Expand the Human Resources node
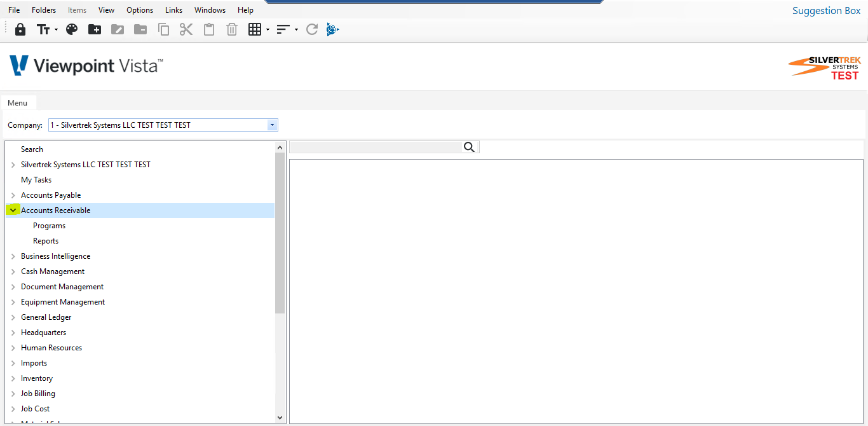Image resolution: width=868 pixels, height=426 pixels. point(13,348)
